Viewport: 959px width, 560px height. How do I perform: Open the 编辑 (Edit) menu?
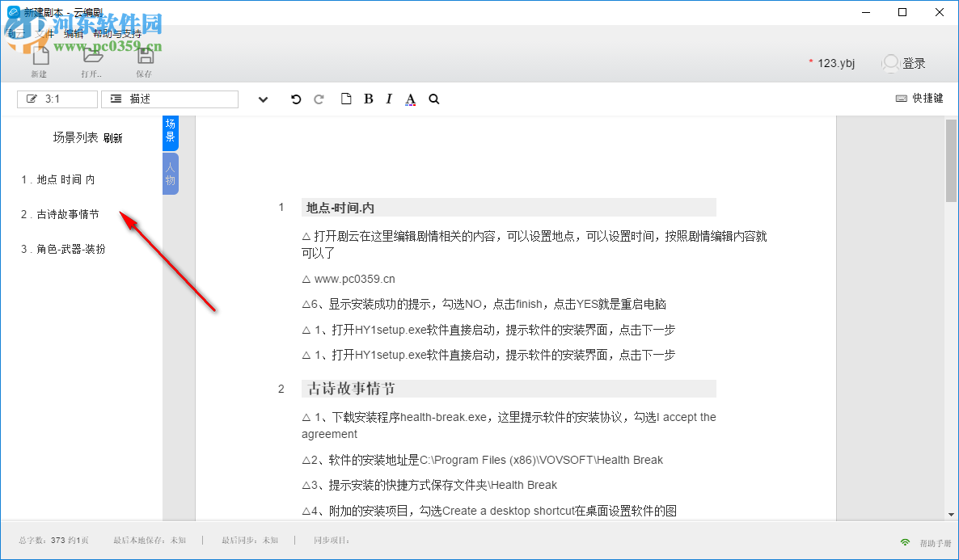tap(73, 34)
